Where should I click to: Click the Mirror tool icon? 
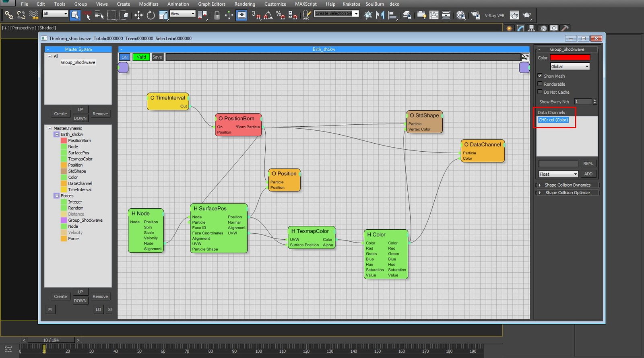pyautogui.click(x=380, y=15)
